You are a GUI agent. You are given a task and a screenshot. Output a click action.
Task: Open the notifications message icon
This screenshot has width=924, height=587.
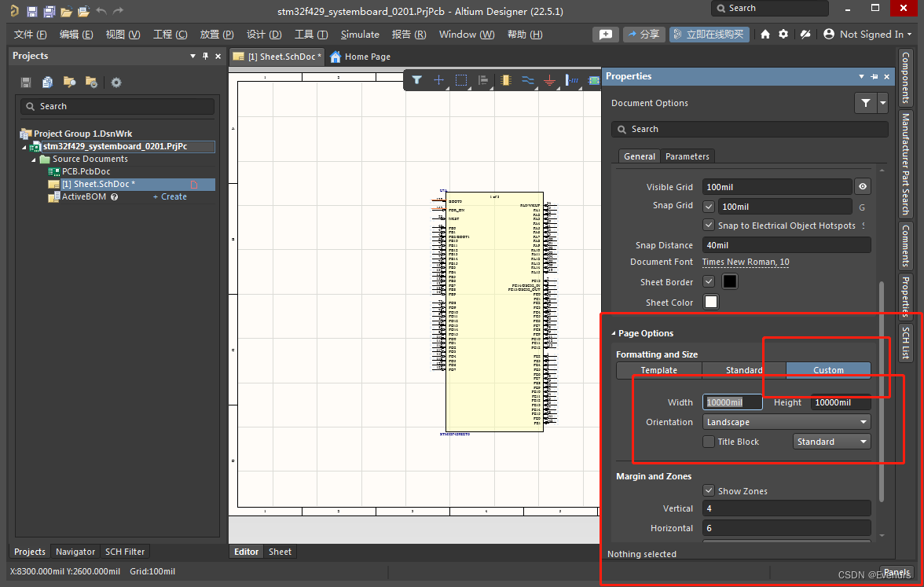605,35
